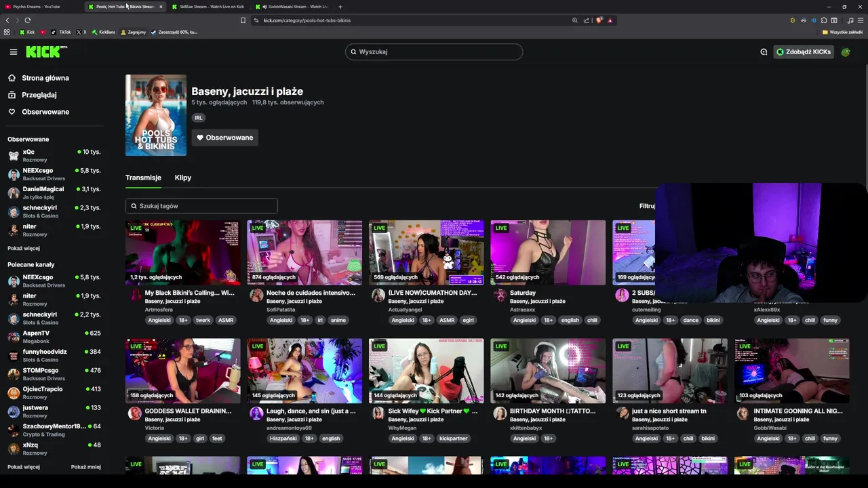Open SzachowyMentor19 recommended channel
Image resolution: width=868 pixels, height=488 pixels.
point(54,430)
